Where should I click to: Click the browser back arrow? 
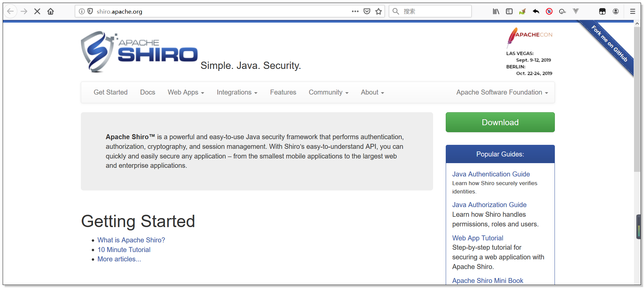tap(10, 11)
